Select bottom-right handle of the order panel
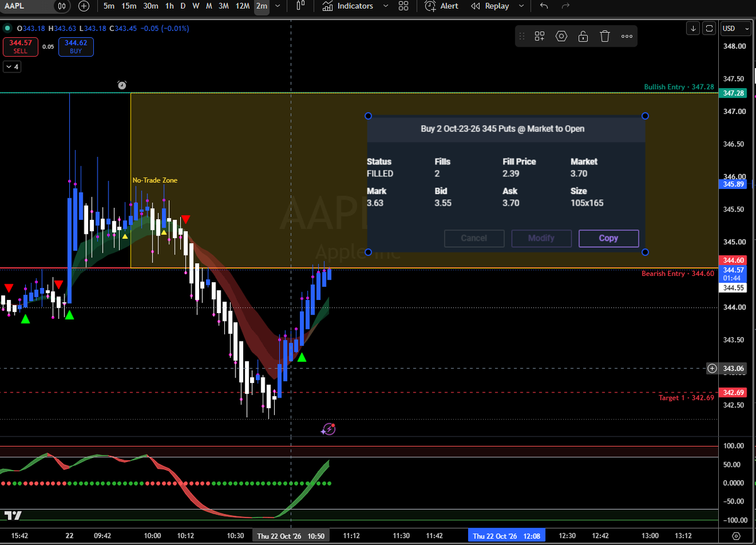Screen dimensions: 756x545 (644, 252)
